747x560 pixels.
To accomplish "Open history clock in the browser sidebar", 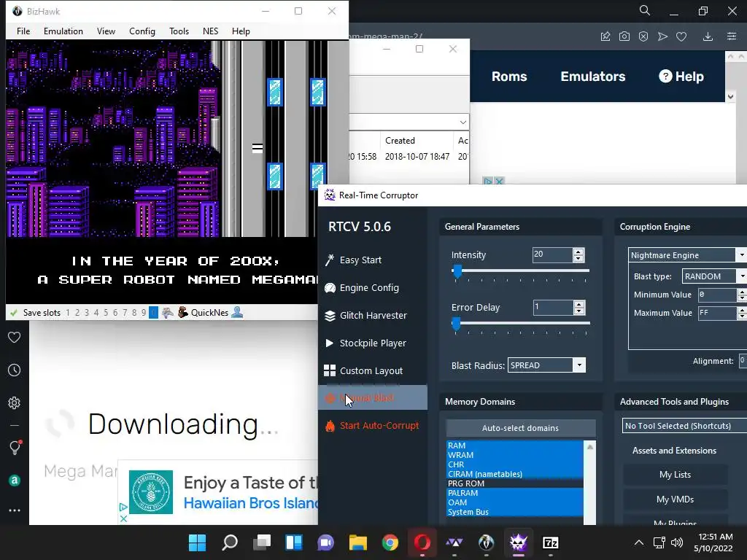I will [x=15, y=370].
